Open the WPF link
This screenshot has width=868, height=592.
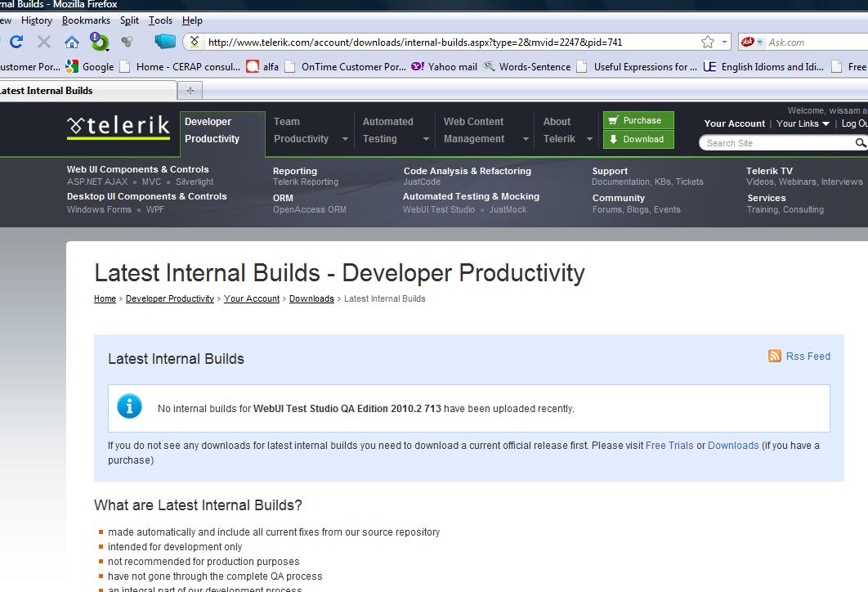(155, 209)
